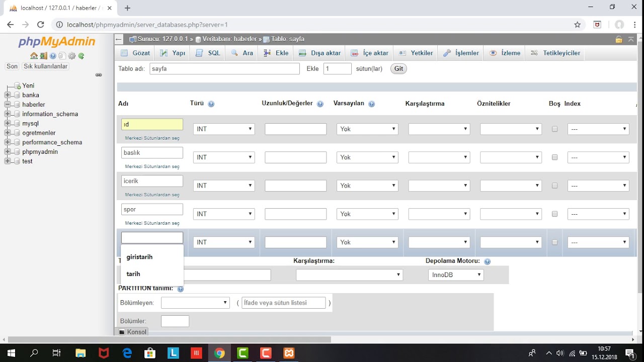The height and width of the screenshot is (362, 644).
Task: Toggle Boş checkbox for spor column
Action: click(x=554, y=214)
